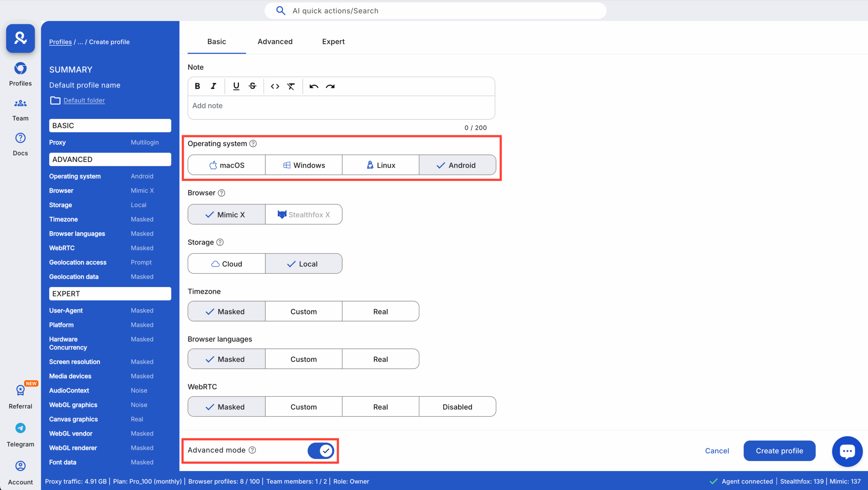Click the code formatting icon in note editor

pos(275,86)
